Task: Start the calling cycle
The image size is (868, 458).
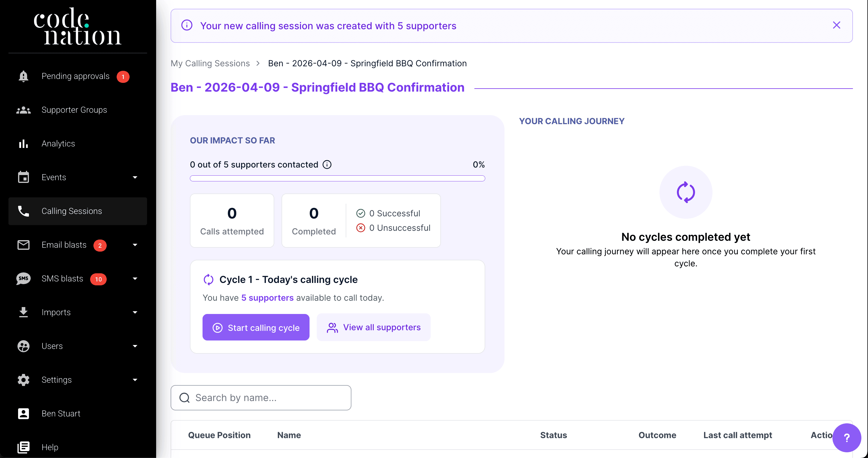Action: [256, 327]
